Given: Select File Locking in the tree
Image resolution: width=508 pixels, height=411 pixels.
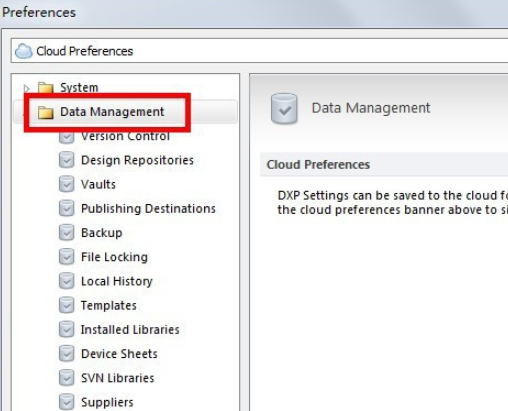Looking at the screenshot, I should coord(114,257).
